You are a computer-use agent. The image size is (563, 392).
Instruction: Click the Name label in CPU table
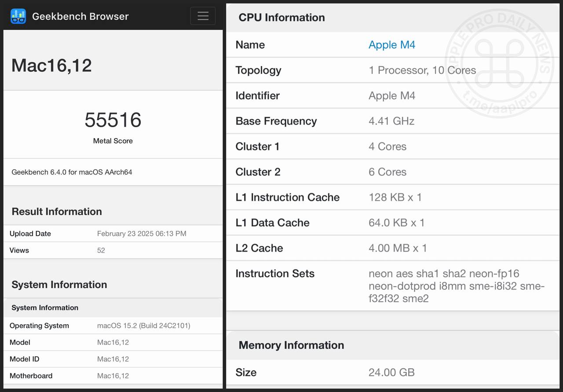[x=250, y=45]
